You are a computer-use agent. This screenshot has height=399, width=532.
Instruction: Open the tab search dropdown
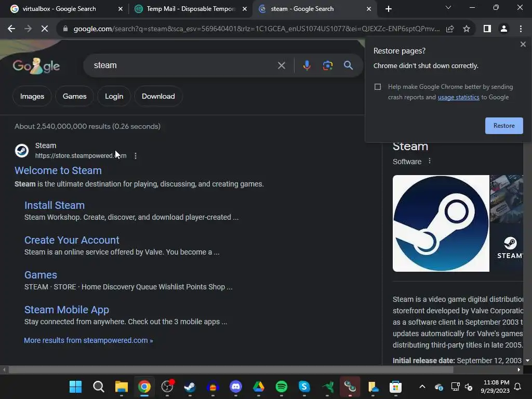coord(448,7)
